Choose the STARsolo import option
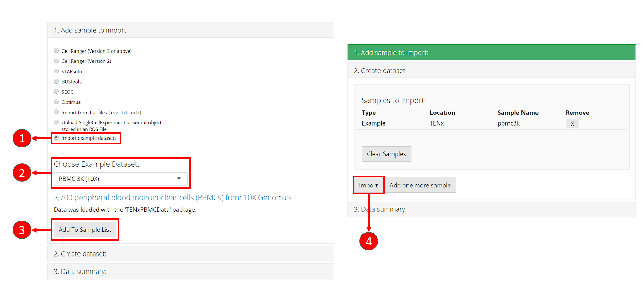The width and height of the screenshot is (644, 293). tap(56, 71)
